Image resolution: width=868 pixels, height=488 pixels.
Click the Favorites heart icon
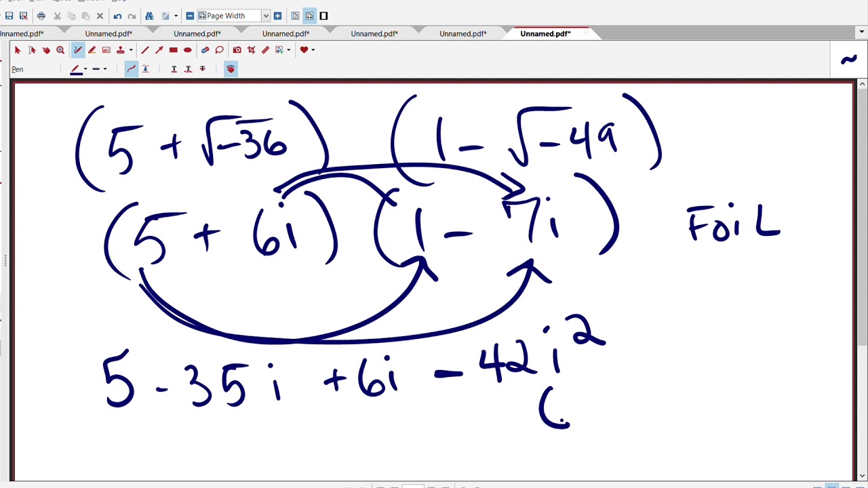click(x=304, y=50)
